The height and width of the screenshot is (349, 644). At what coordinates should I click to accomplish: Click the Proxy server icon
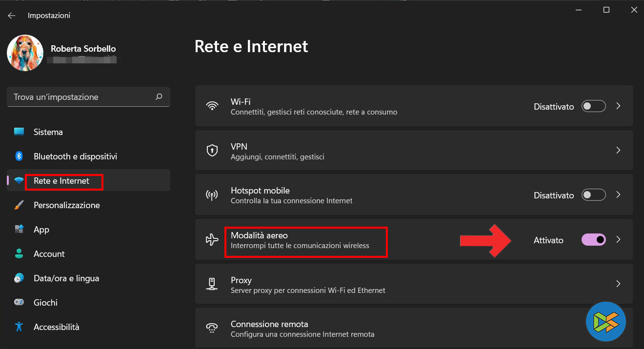coord(212,284)
